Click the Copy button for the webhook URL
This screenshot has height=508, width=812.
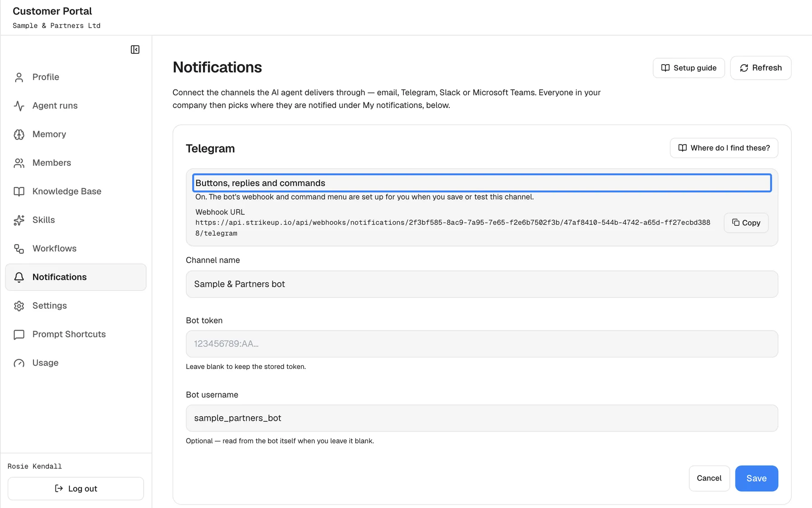746,223
